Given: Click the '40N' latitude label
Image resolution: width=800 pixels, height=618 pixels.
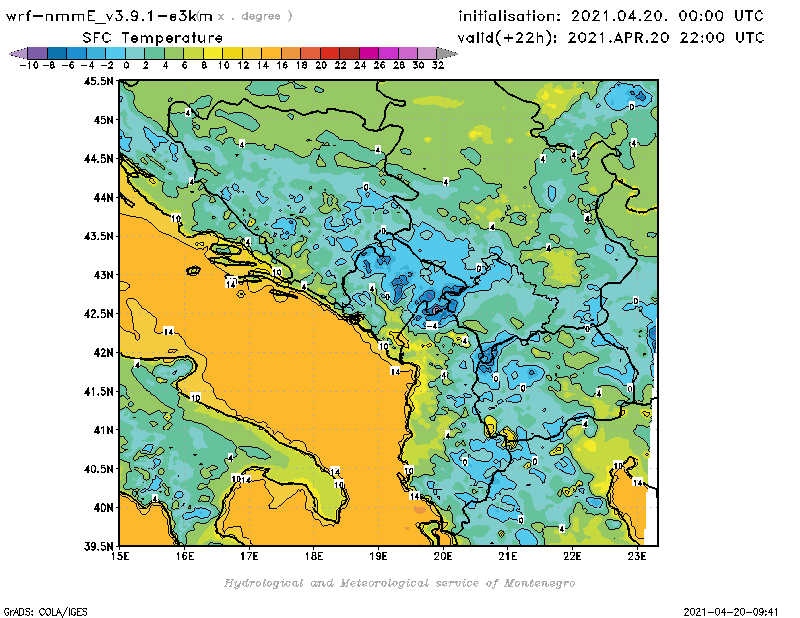Looking at the screenshot, I should point(103,507).
